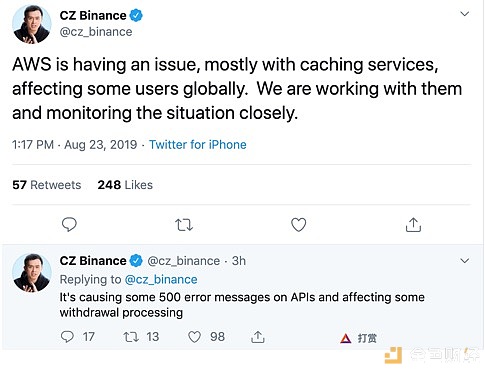
Task: Open the reply tweet's chevron dropdown
Action: [x=464, y=260]
